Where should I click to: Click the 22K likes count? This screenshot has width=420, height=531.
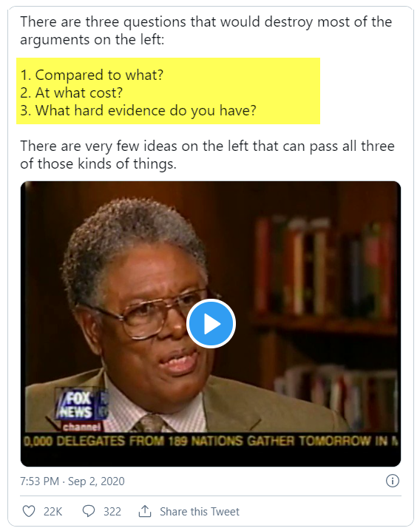click(52, 511)
